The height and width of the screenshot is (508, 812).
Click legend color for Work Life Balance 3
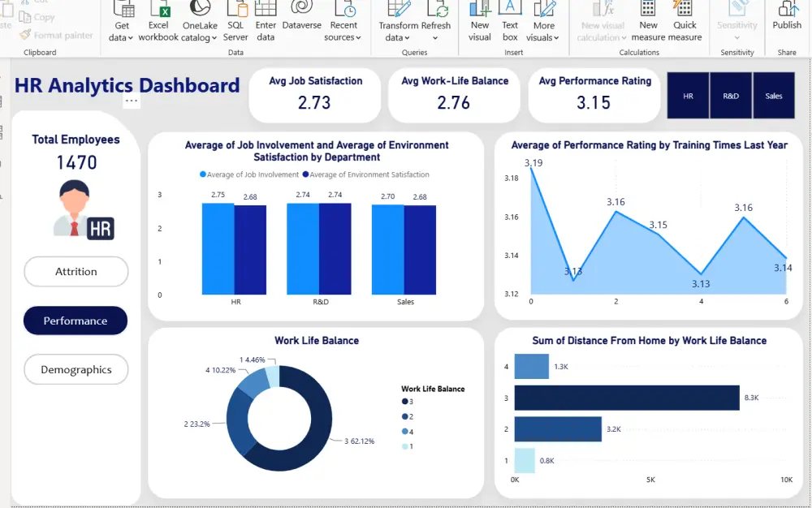coord(404,402)
